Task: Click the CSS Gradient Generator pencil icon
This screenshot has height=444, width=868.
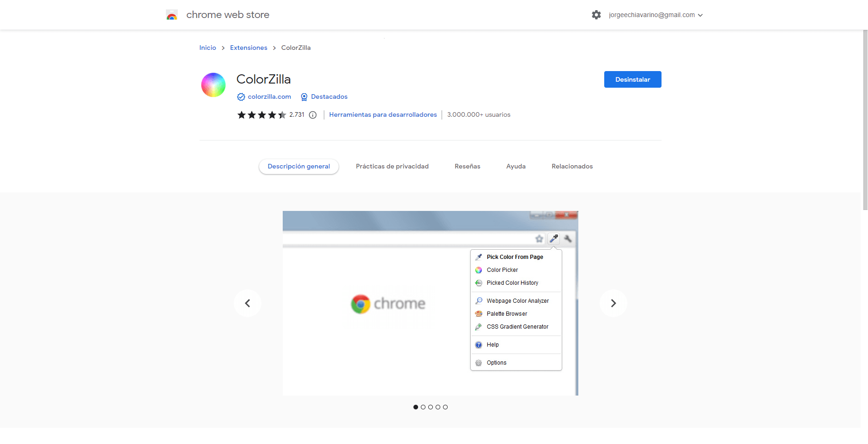Action: [479, 327]
